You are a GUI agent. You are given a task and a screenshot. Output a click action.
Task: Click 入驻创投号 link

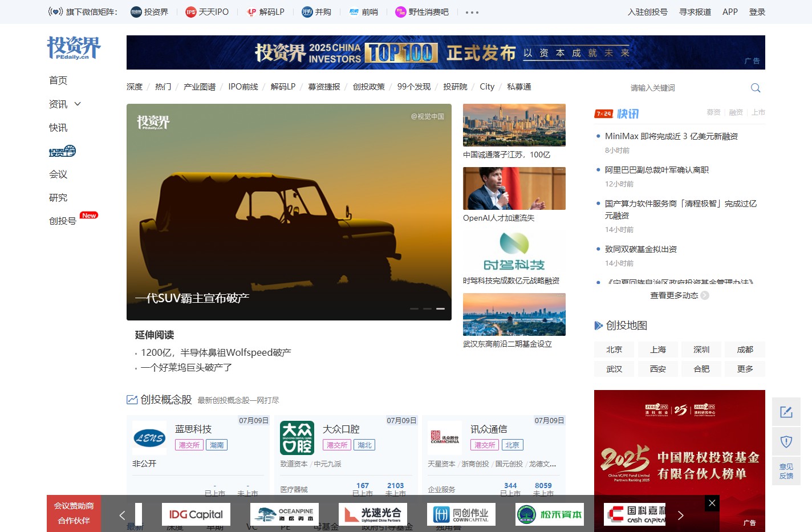(x=648, y=12)
